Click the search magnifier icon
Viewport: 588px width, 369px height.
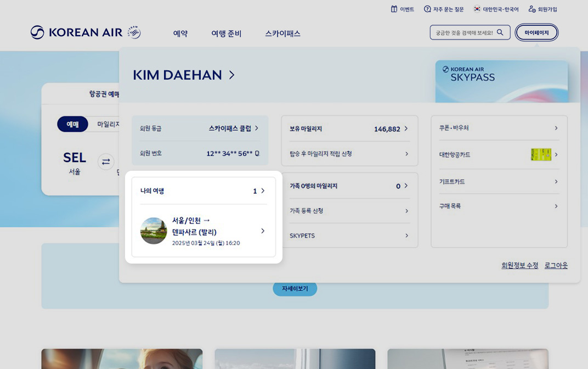500,32
